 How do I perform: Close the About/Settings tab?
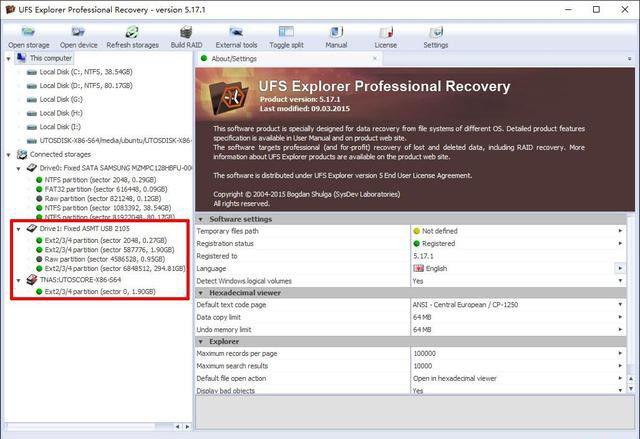(375, 58)
